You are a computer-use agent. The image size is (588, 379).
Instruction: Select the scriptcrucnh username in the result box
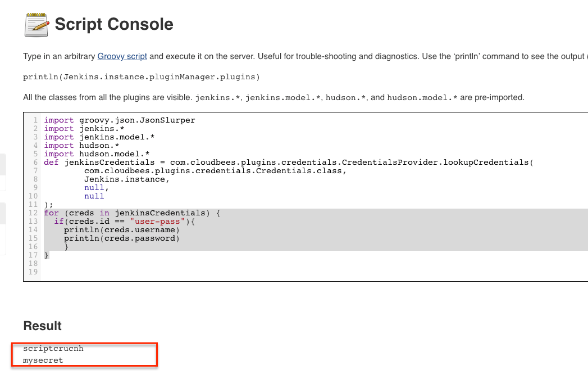52,348
